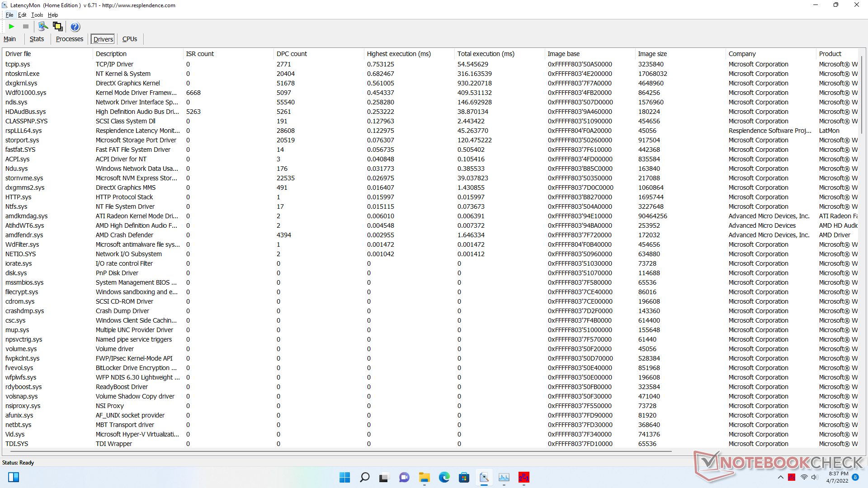Select the storport.sys driver row
868x488 pixels.
[430, 140]
